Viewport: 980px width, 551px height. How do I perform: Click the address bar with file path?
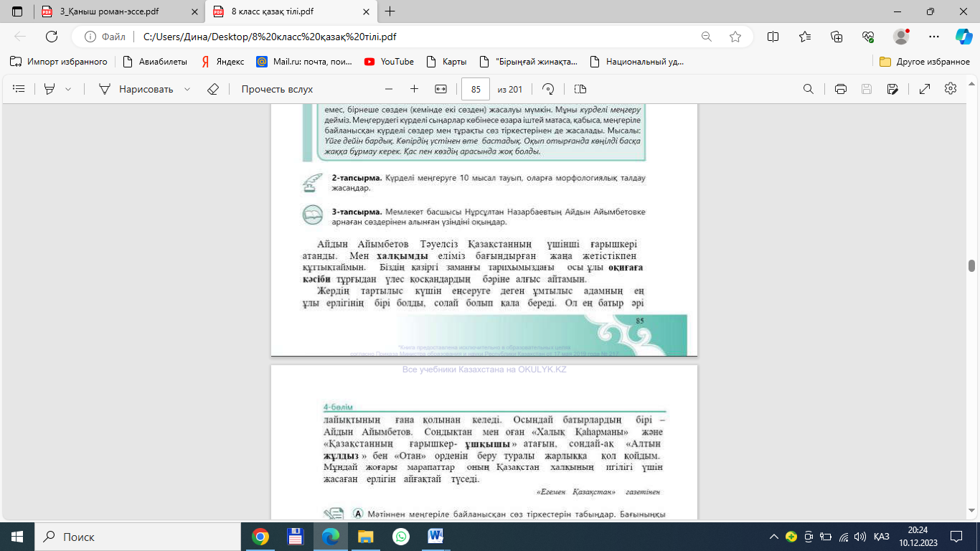416,37
